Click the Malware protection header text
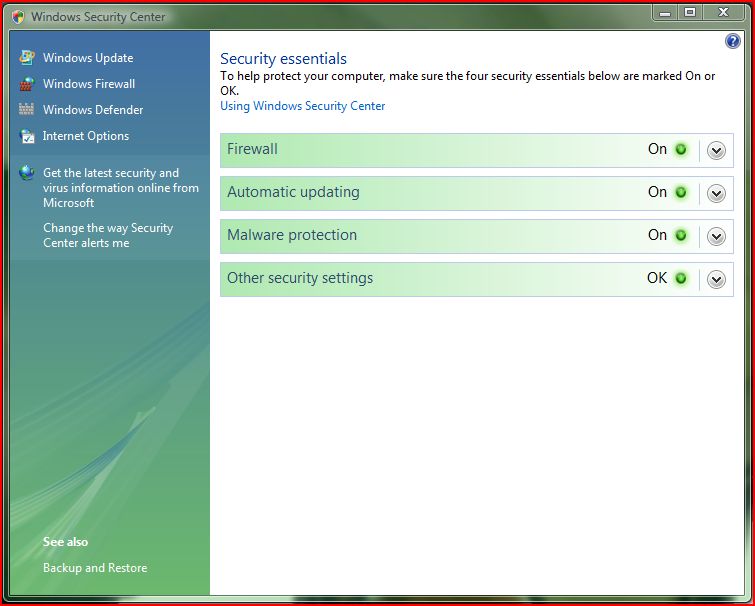 click(292, 235)
